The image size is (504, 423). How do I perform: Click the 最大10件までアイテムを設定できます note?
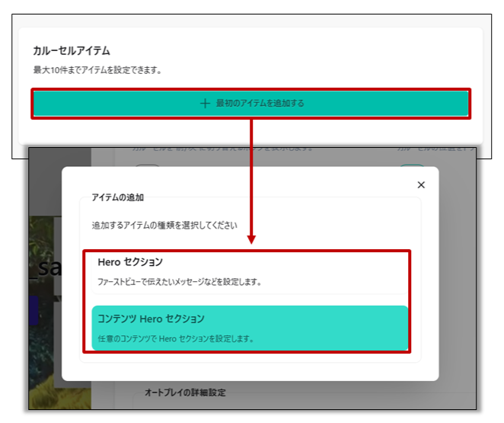point(97,70)
